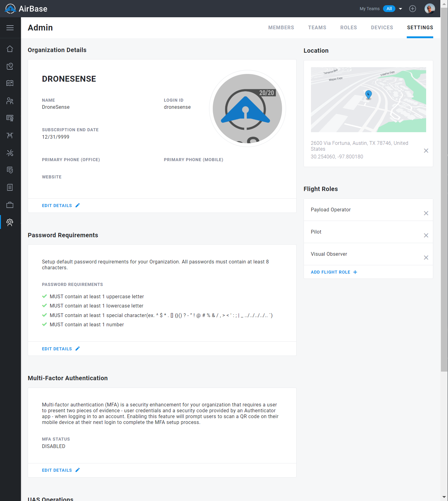Open the checklist shield sidebar icon
This screenshot has height=501, width=448.
(x=10, y=170)
